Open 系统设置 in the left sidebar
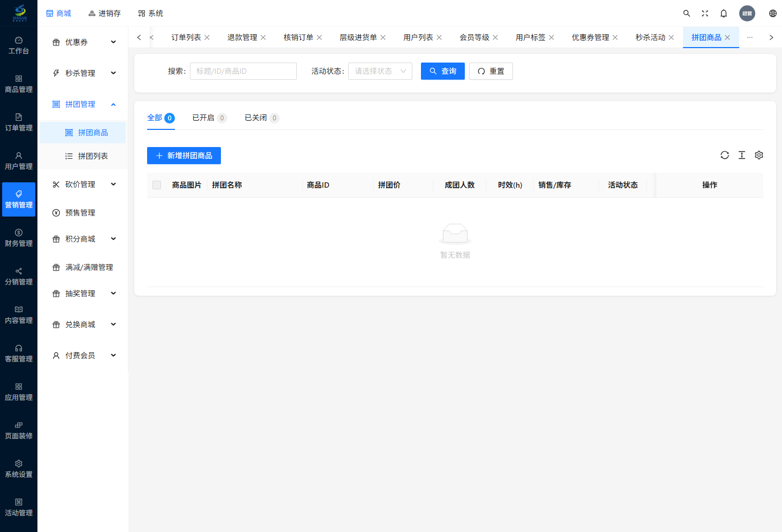This screenshot has width=782, height=532. [19, 469]
